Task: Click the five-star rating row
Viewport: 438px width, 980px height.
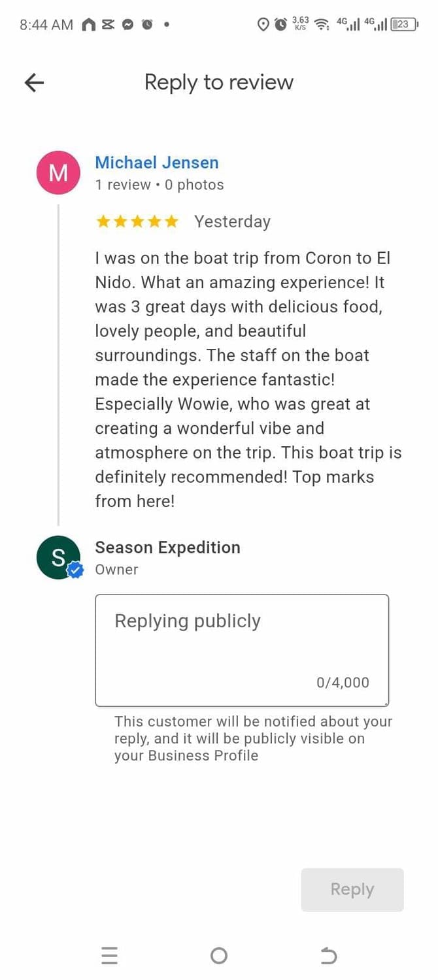Action: pos(137,222)
